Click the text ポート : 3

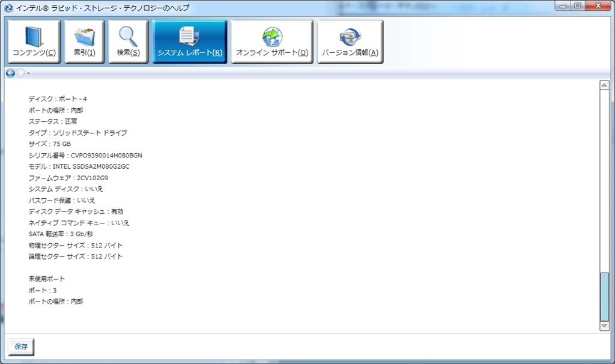pos(43,290)
